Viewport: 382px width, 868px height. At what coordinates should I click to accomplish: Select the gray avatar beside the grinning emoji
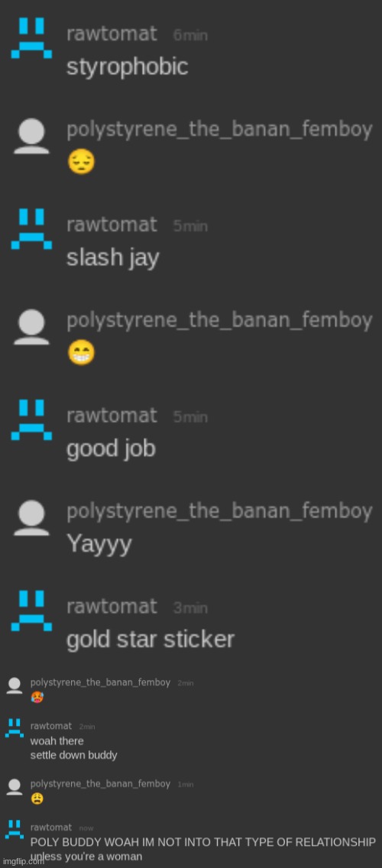click(x=31, y=327)
